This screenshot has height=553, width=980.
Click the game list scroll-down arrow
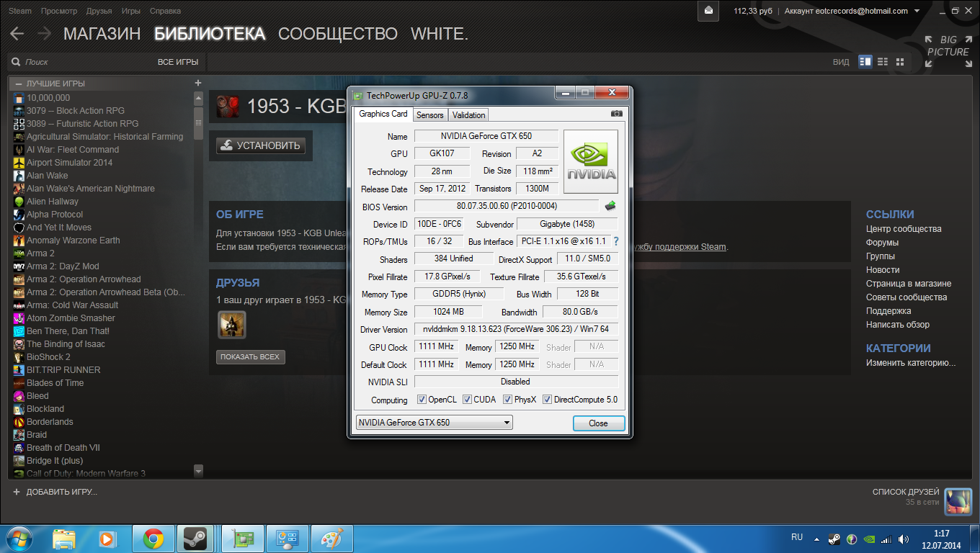pos(199,471)
